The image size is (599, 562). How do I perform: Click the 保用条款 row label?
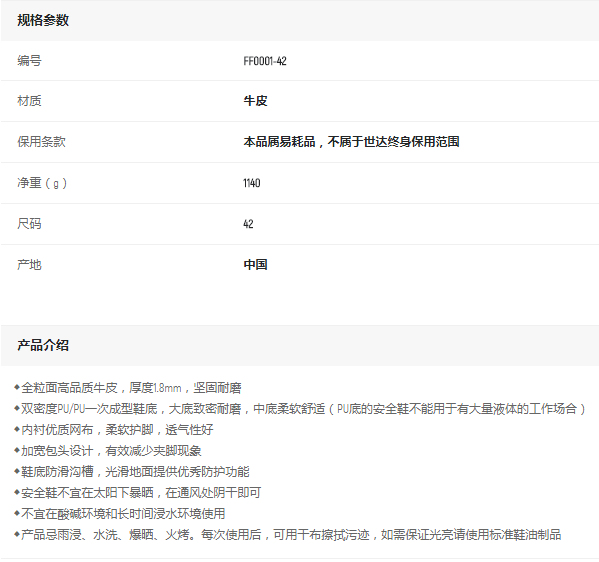[x=41, y=142]
